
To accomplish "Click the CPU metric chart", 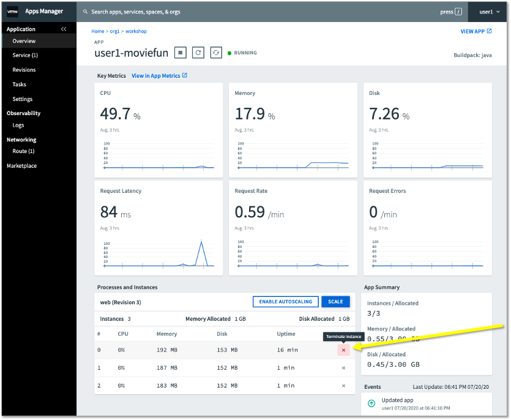I will 159,156.
